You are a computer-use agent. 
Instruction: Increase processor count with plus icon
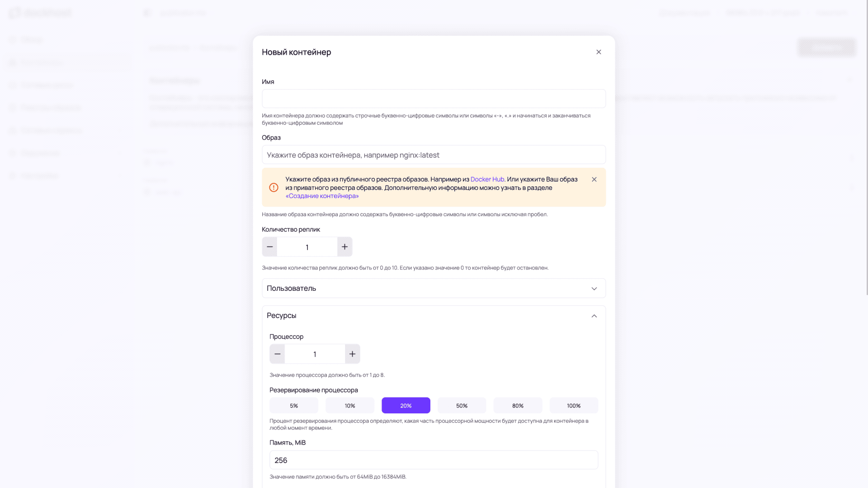click(x=352, y=354)
